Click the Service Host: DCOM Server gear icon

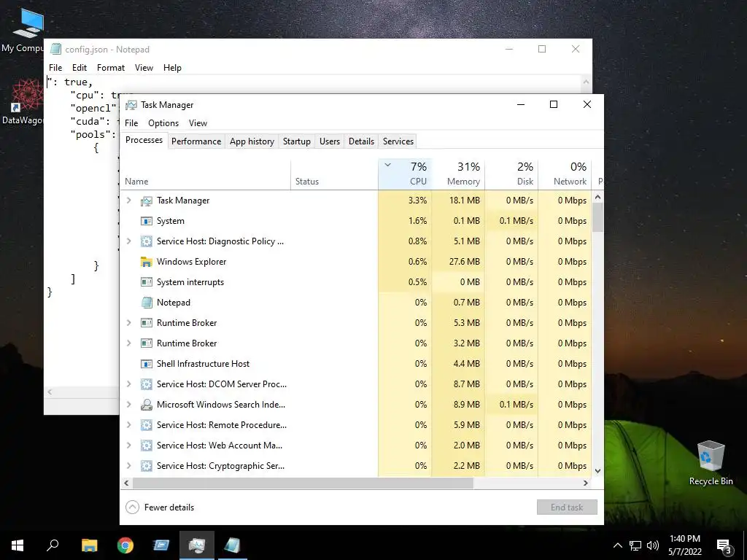pos(146,384)
